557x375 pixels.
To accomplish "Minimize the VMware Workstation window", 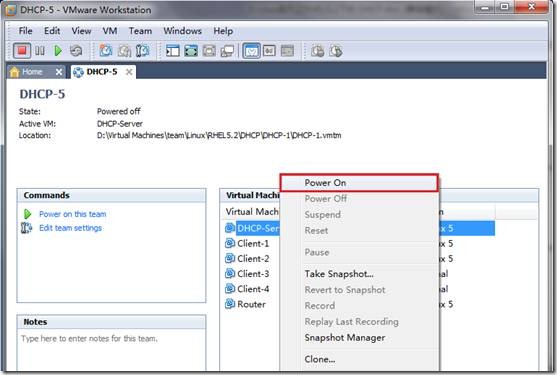I will coord(485,7).
